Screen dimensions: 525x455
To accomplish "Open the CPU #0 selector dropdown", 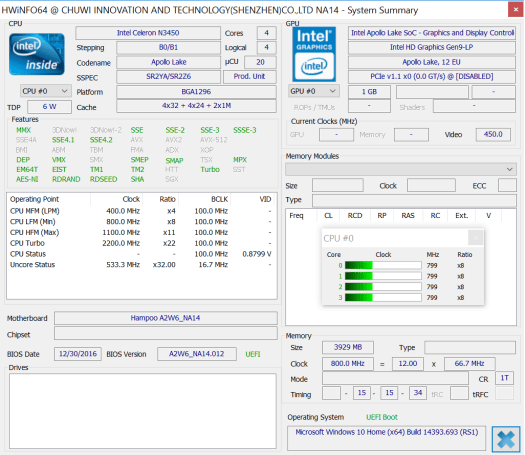I will coord(45,91).
